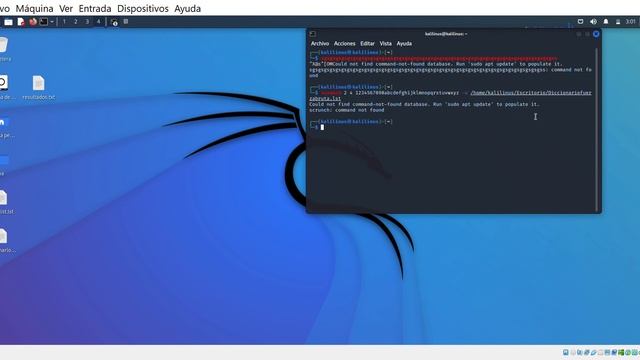Open the terminal Vista menu
640x360 pixels.
click(x=386, y=43)
